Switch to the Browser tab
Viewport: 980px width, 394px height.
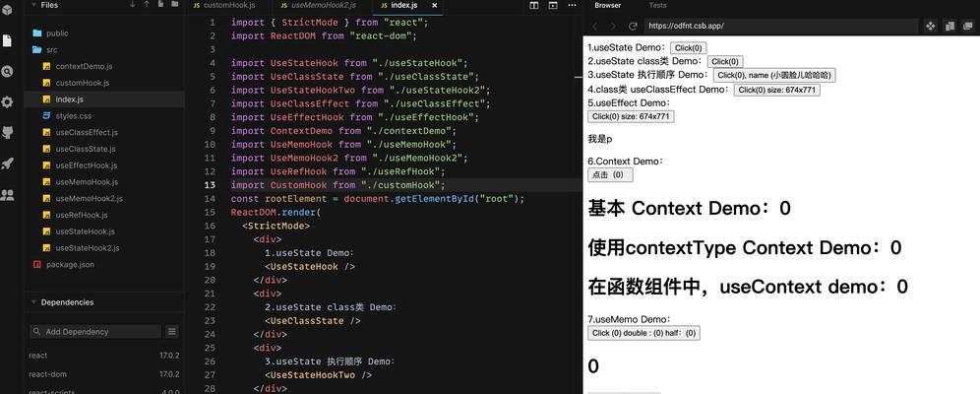(x=607, y=5)
